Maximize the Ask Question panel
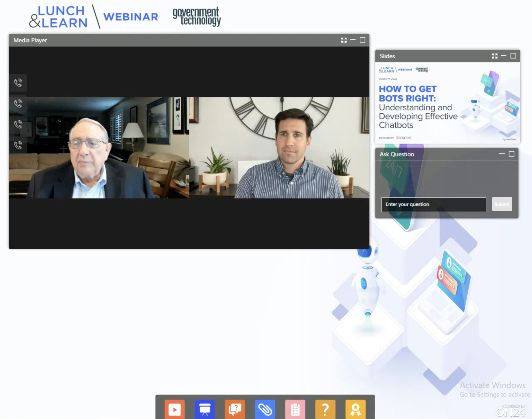 coord(511,154)
